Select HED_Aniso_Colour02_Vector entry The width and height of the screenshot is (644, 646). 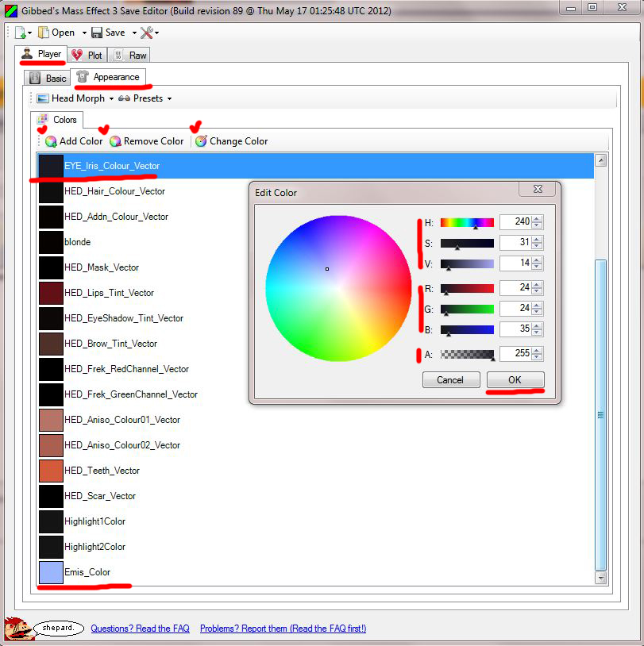(122, 445)
